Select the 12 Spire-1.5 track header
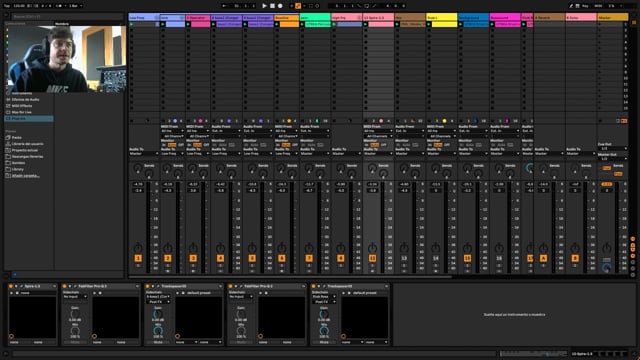The width and height of the screenshot is (640, 360). coord(378,18)
